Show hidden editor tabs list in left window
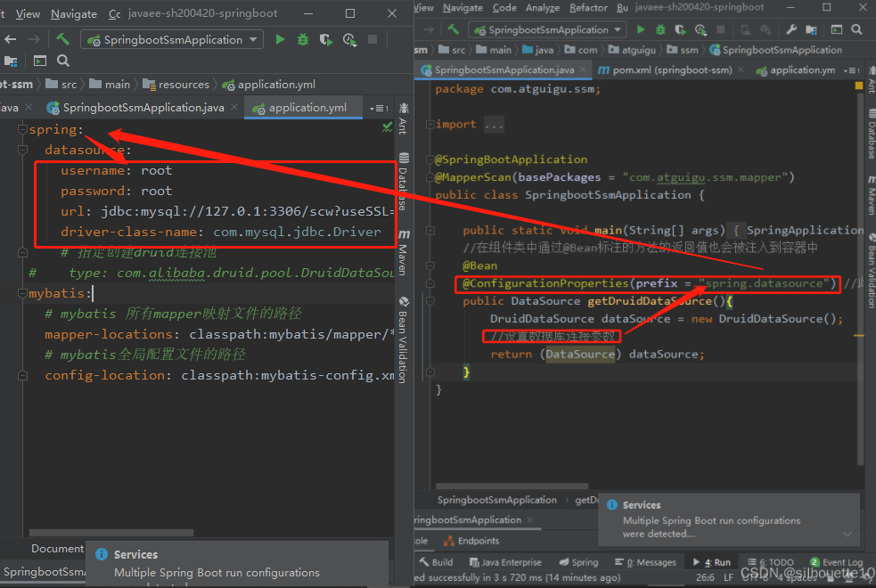876x588 pixels. tap(380, 108)
